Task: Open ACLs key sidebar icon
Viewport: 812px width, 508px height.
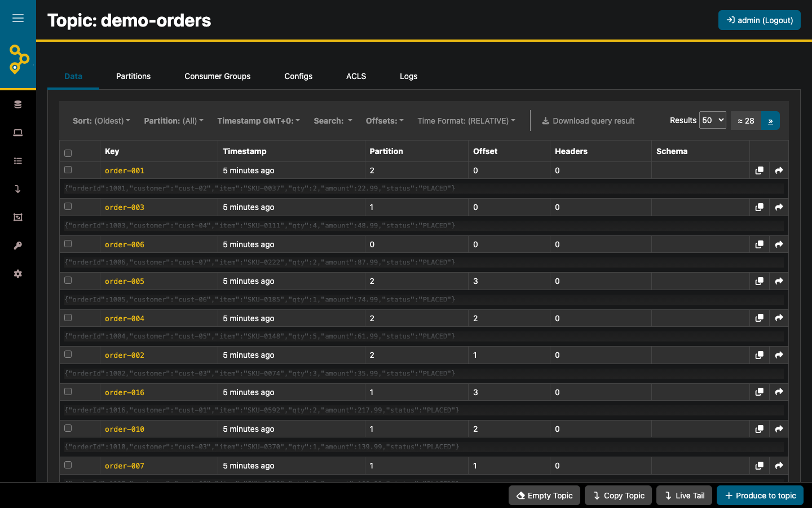Action: point(18,246)
